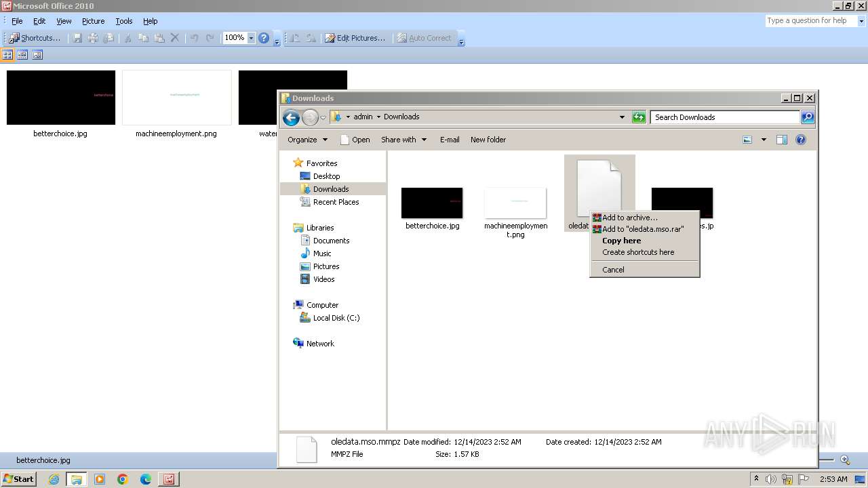Click the Forward arrow in Downloads window
Screen dimensions: 868x488
pos(310,117)
